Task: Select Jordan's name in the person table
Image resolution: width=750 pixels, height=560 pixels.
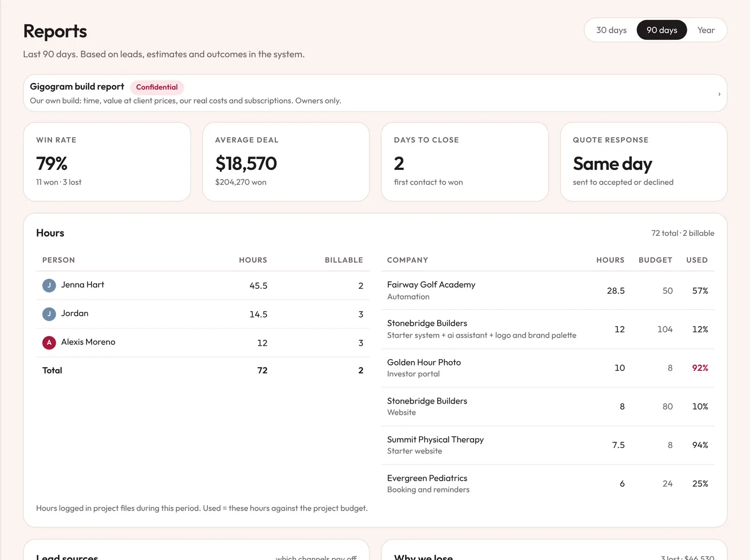Action: pos(74,313)
